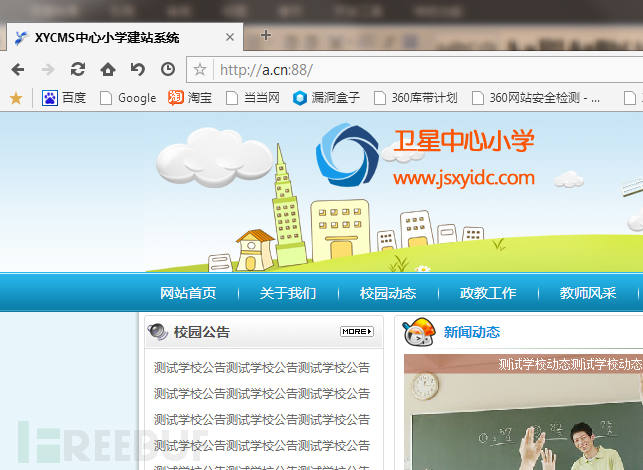Open browsing history clock icon
This screenshot has height=470, width=643.
point(168,69)
